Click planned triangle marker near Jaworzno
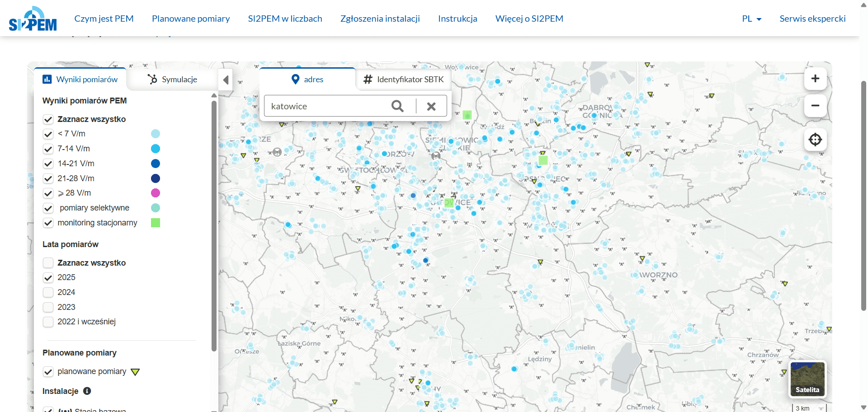 pos(642,259)
